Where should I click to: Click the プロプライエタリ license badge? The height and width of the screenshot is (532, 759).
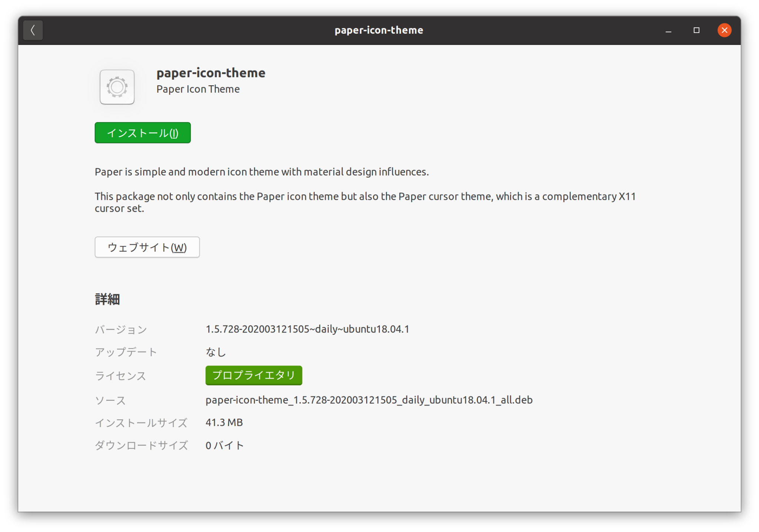tap(254, 375)
